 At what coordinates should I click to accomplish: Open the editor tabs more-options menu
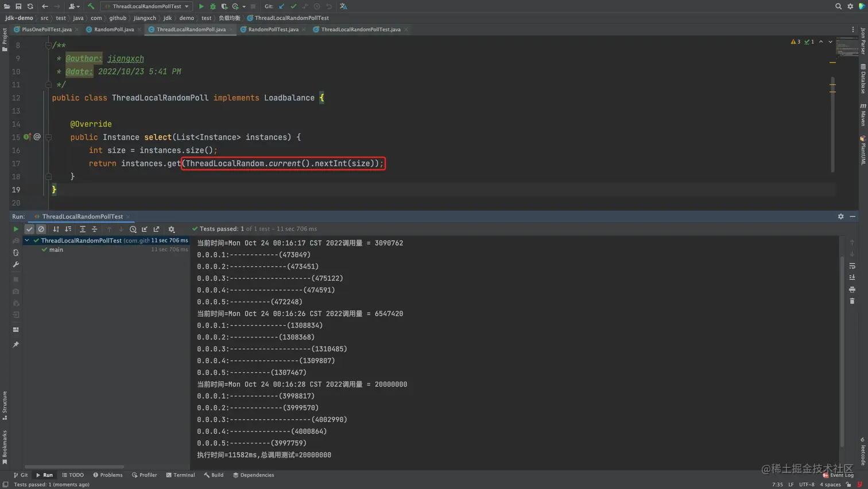click(x=852, y=29)
